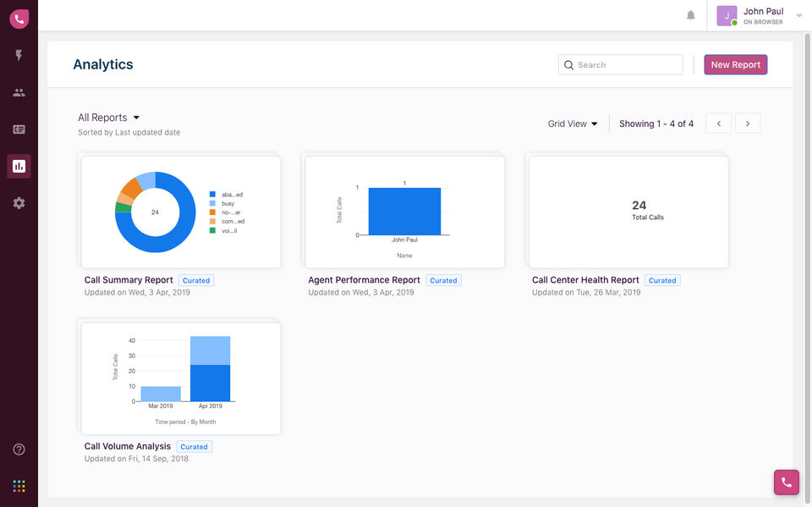Open the colorful app switcher grid

pos(19,486)
